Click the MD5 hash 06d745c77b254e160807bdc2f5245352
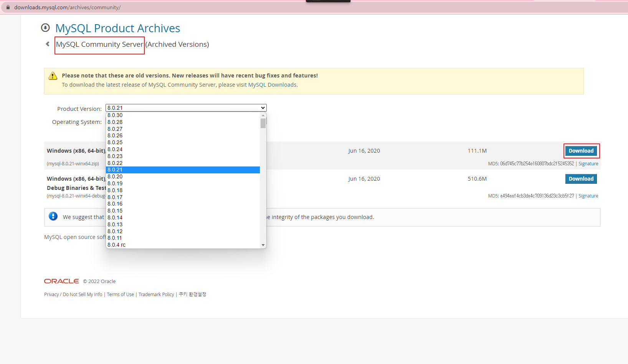The image size is (628, 364). coord(537,163)
